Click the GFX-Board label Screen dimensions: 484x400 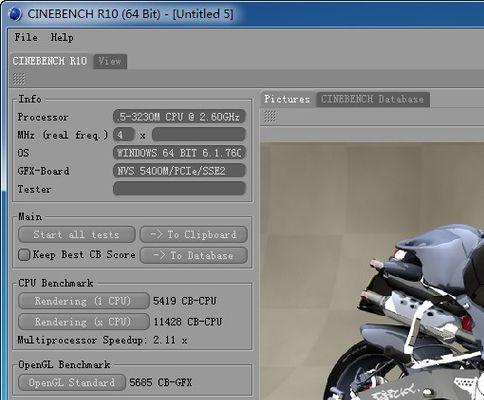point(44,171)
